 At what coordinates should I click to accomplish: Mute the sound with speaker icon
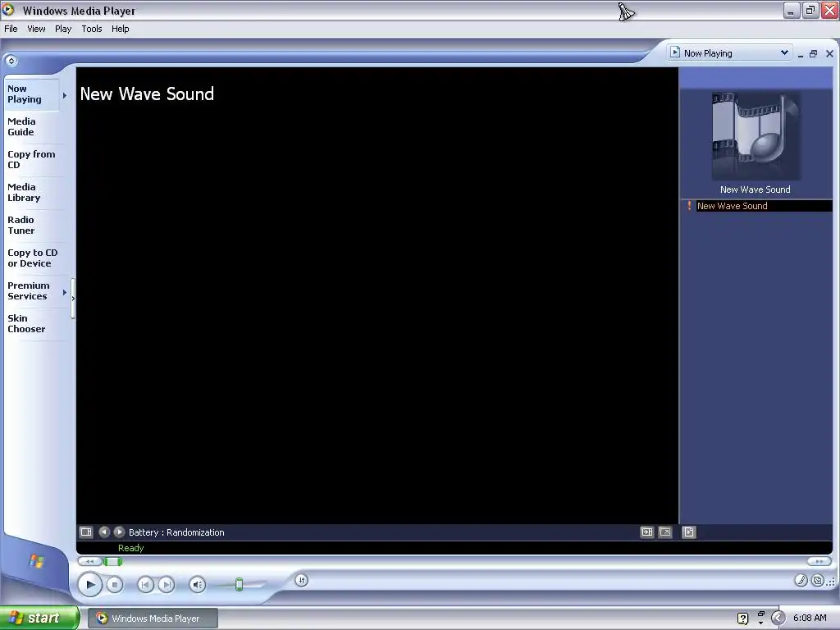point(198,584)
